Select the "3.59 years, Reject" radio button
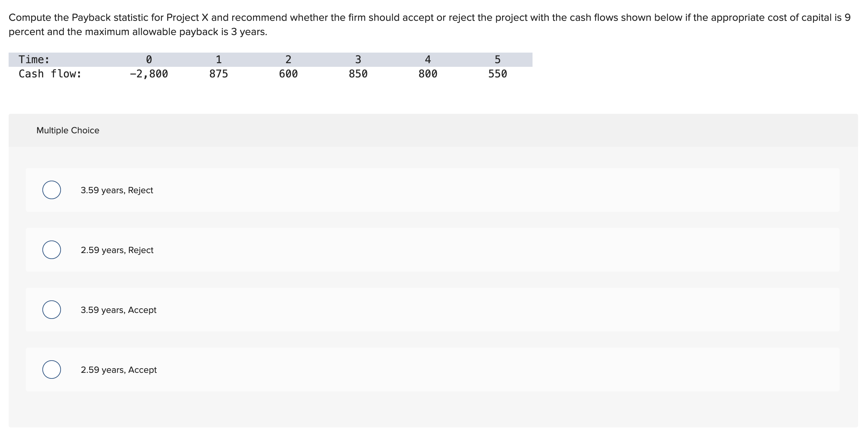The height and width of the screenshot is (439, 868). [51, 190]
